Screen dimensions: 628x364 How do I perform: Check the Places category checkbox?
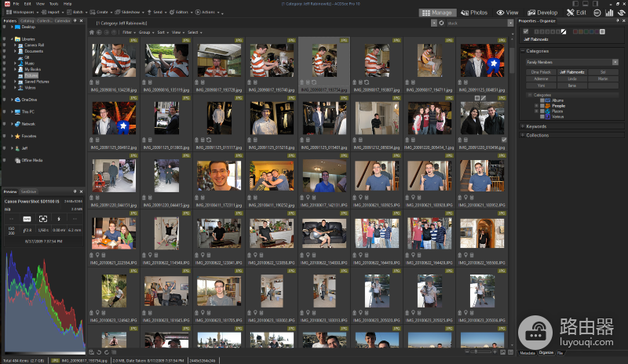542,111
